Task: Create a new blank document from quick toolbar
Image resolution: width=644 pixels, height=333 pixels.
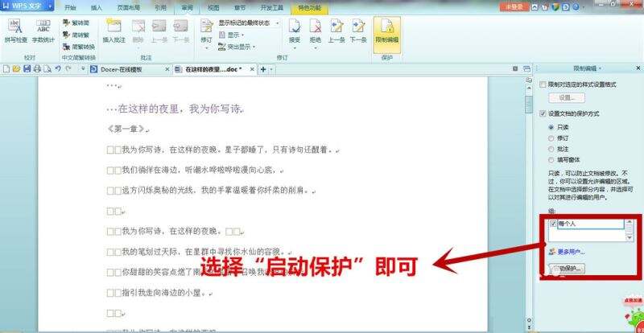Action: point(6,69)
